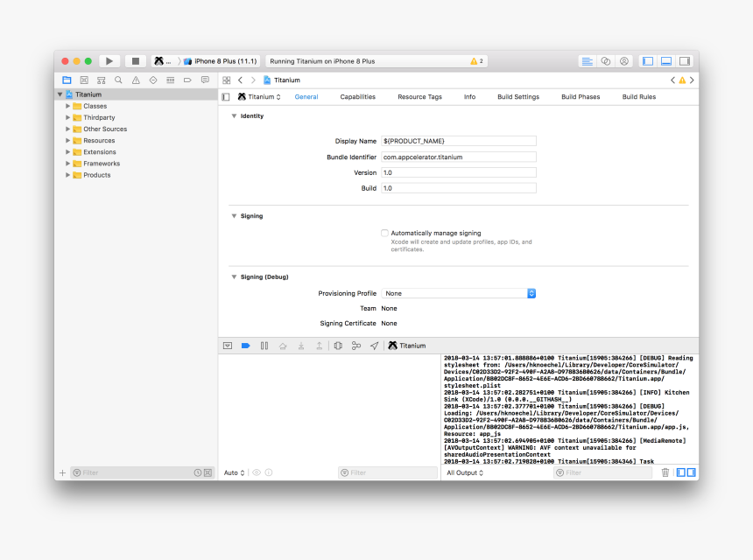The image size is (753, 560).
Task: Open the Auto variables scope menu
Action: 234,472
